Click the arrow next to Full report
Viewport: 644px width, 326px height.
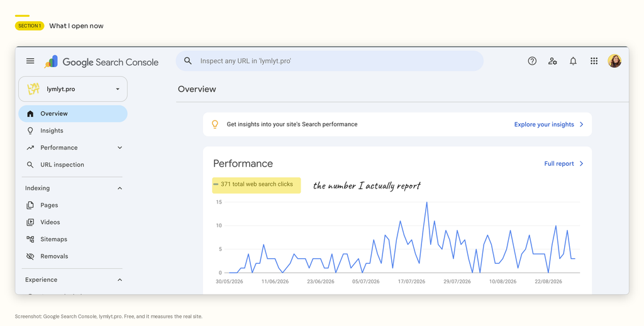pos(581,163)
